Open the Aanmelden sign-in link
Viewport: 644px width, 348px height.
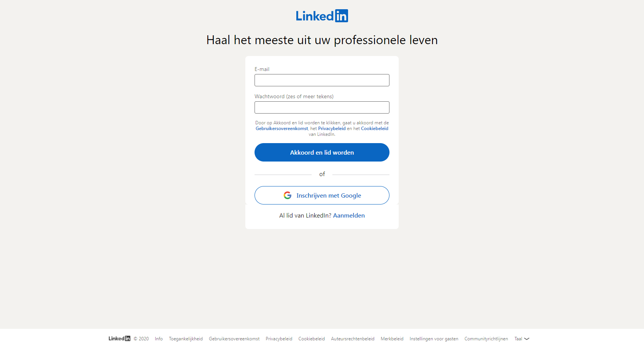coord(349,216)
